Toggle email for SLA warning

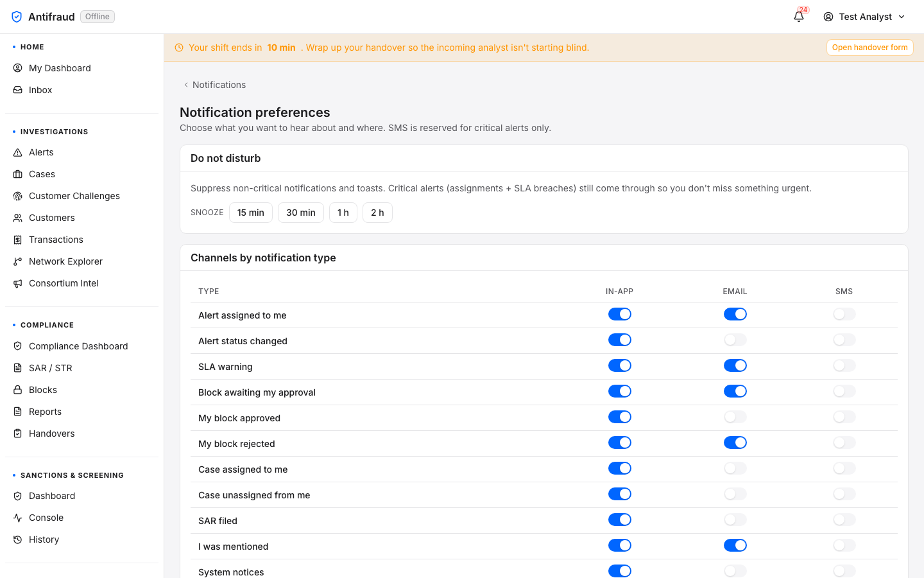[x=735, y=365]
